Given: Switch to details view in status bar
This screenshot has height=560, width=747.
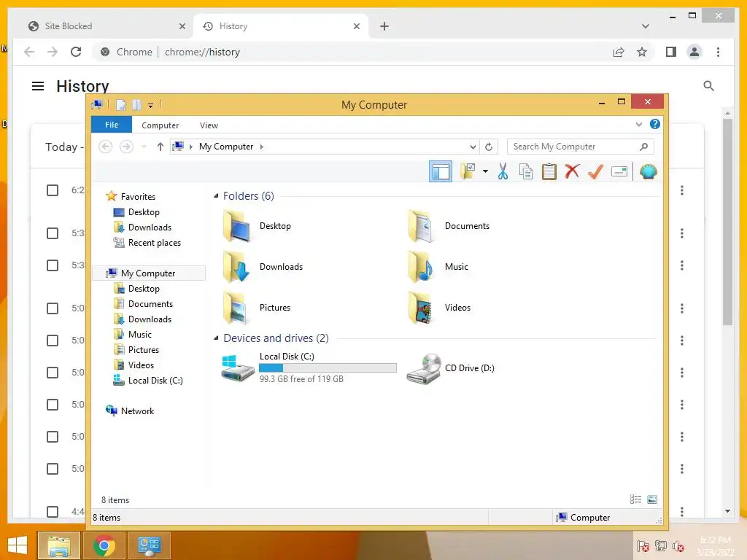Looking at the screenshot, I should tap(635, 499).
